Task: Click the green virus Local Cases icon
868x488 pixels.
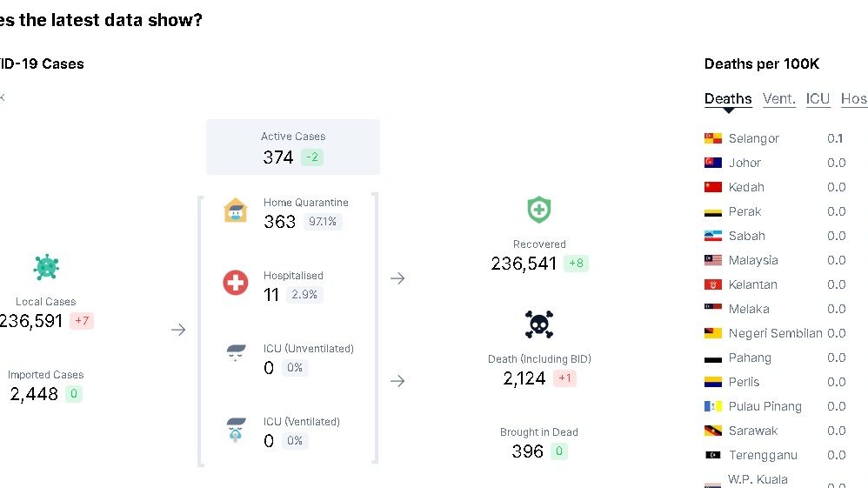Action: (46, 267)
